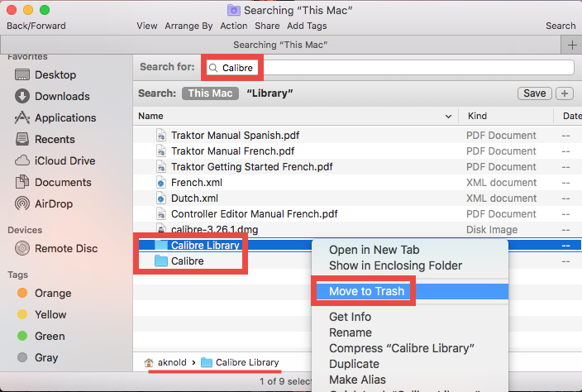The height and width of the screenshot is (392, 582).
Task: Open the View toolbar menu
Action: click(x=147, y=26)
